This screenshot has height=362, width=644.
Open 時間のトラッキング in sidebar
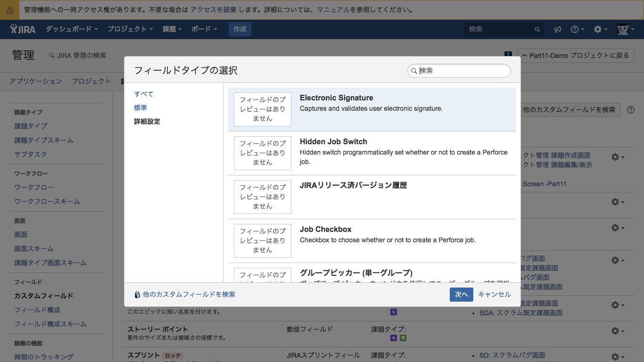44,357
